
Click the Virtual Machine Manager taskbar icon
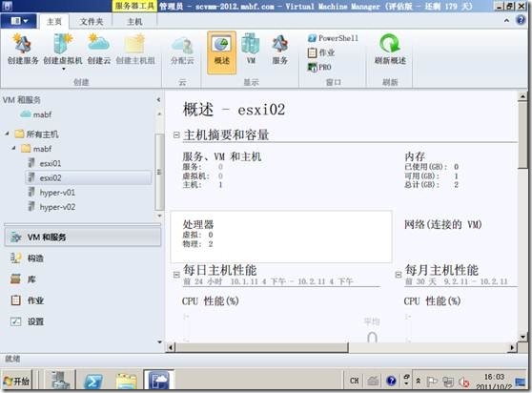tap(159, 380)
